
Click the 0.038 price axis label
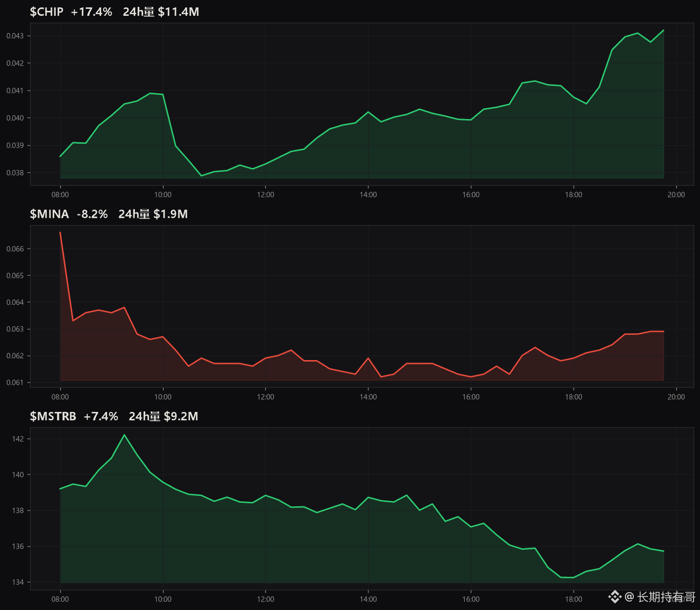[x=15, y=173]
